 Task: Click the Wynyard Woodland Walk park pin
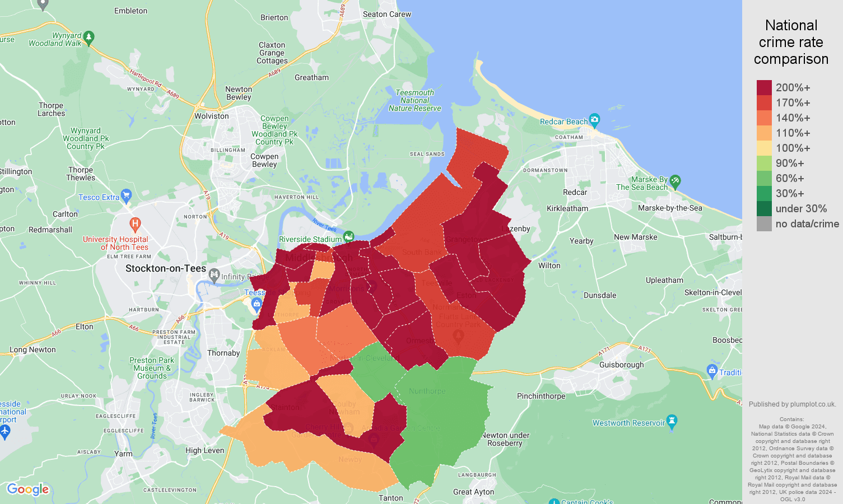point(89,38)
